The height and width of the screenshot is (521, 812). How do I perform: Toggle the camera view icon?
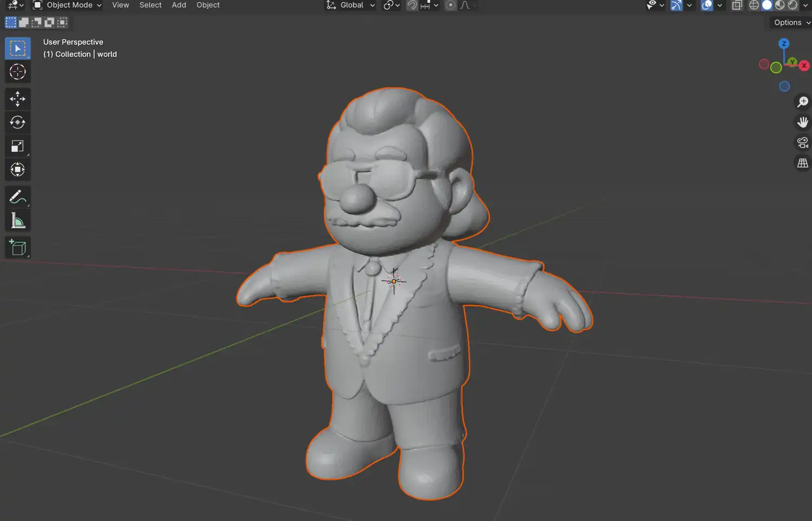pos(803,143)
